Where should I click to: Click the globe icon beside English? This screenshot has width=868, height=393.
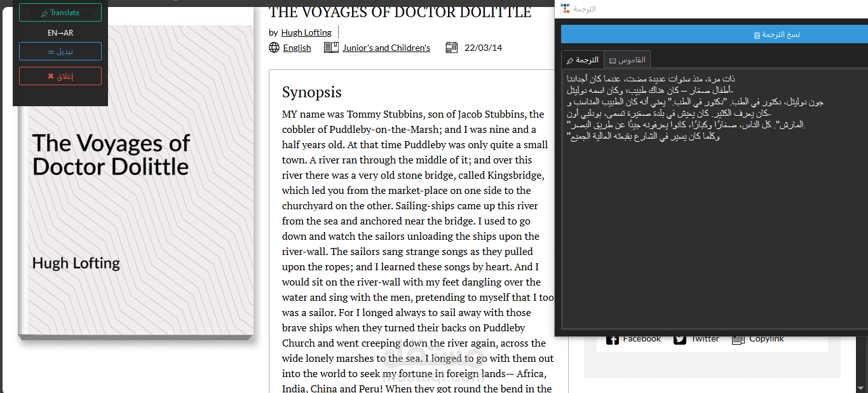(x=274, y=47)
